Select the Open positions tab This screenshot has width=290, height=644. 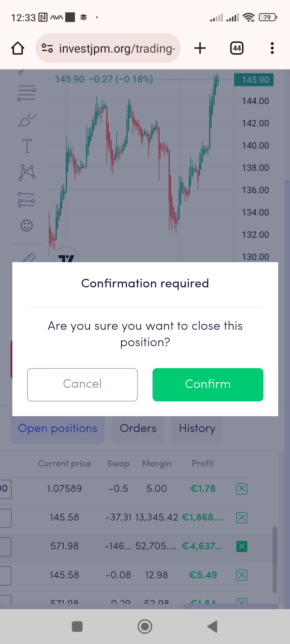click(x=57, y=429)
